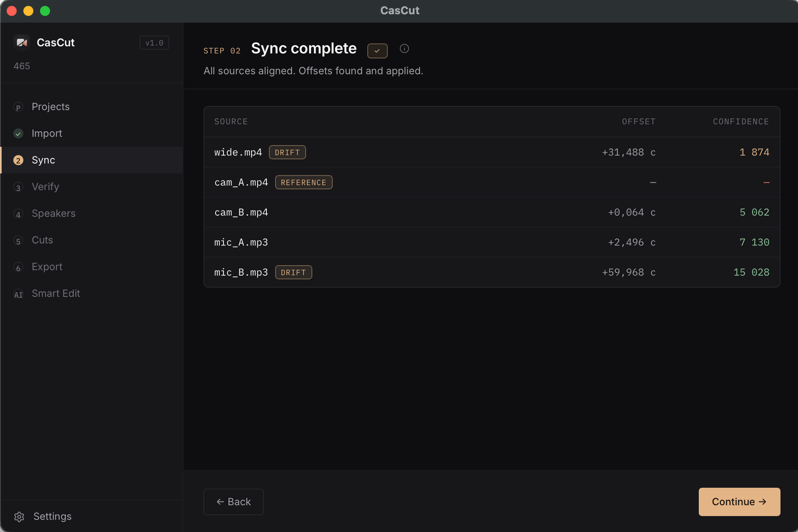The image size is (798, 532).
Task: Open the Verify step
Action: click(x=92, y=187)
